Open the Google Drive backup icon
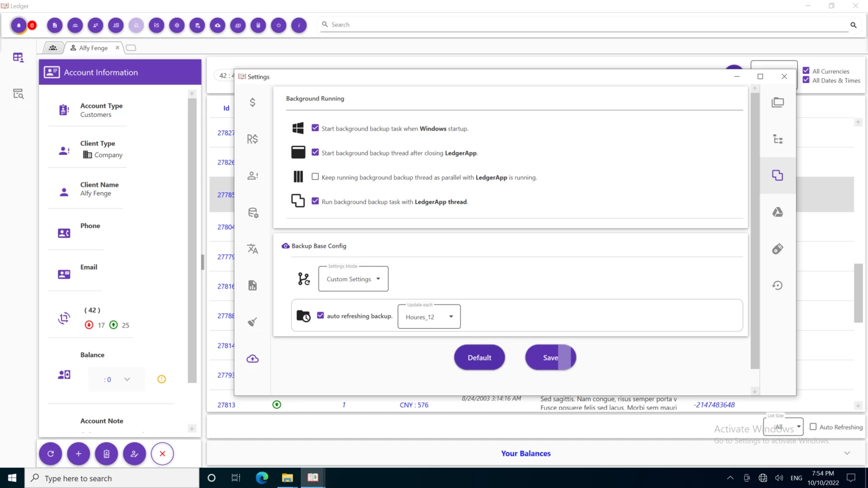Viewport: 868px width, 488px height. (x=778, y=212)
